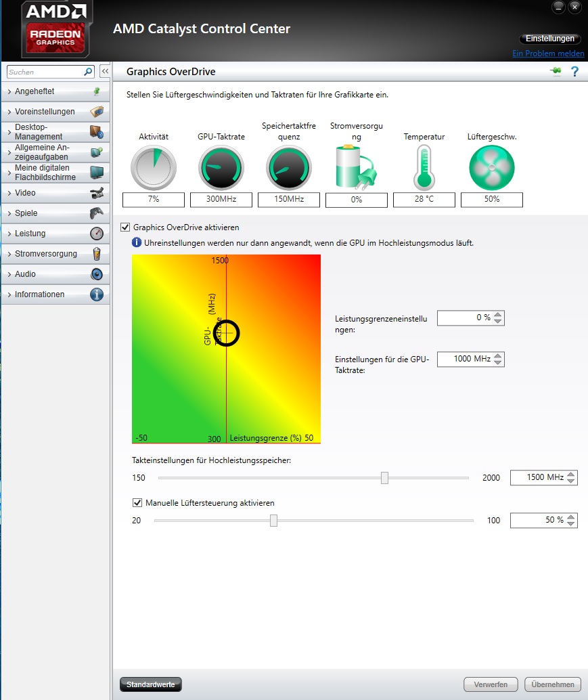Decrease Leistungsgrenze percent with down arrow
The height and width of the screenshot is (700, 588).
tap(498, 321)
